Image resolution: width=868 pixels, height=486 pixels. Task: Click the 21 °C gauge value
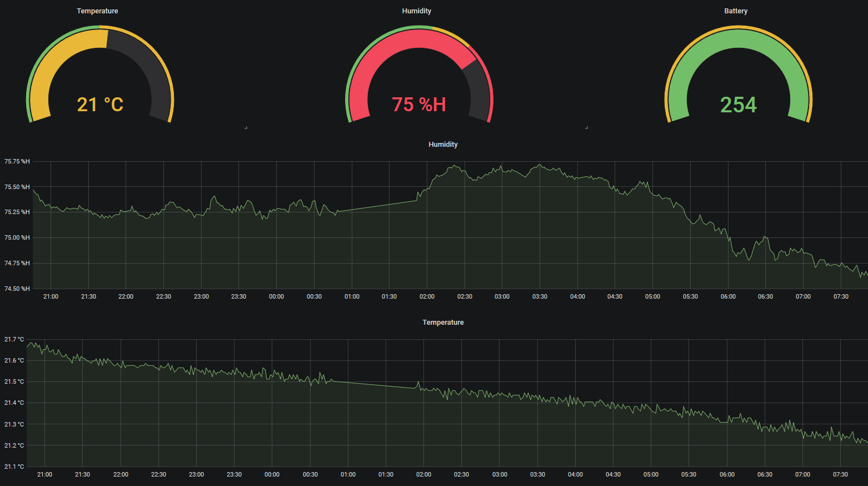[x=100, y=105]
